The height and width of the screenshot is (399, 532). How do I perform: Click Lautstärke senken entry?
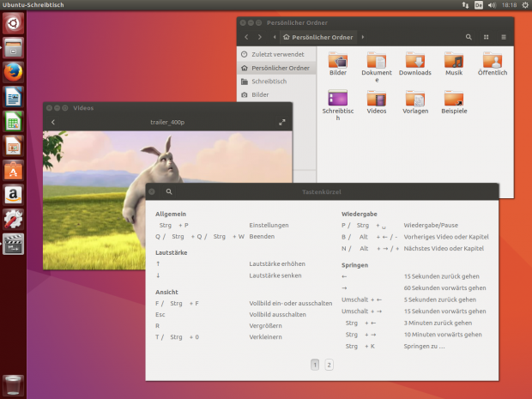point(275,275)
